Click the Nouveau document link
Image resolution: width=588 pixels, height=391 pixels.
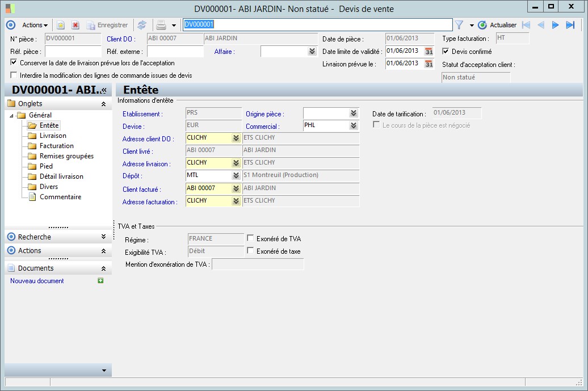tap(37, 281)
